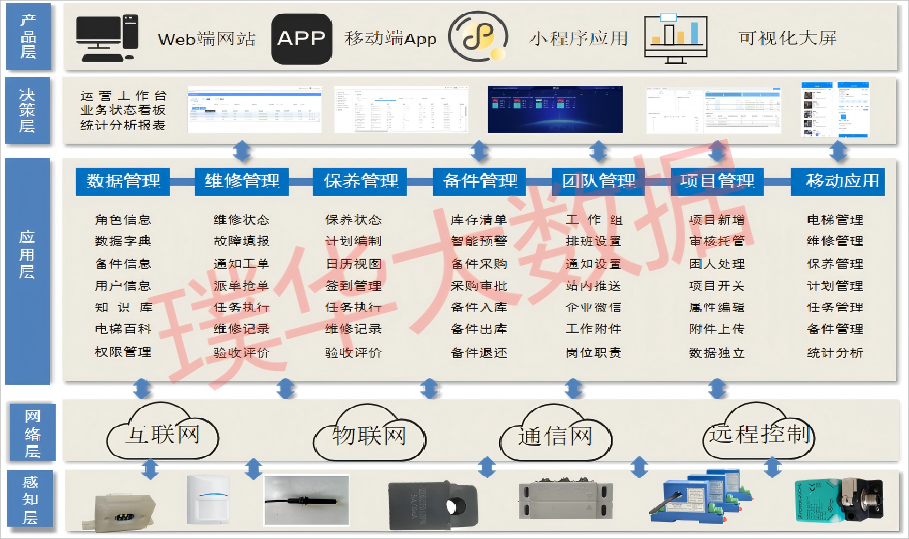
Task: Click 采购审批 item
Action: tap(479, 286)
